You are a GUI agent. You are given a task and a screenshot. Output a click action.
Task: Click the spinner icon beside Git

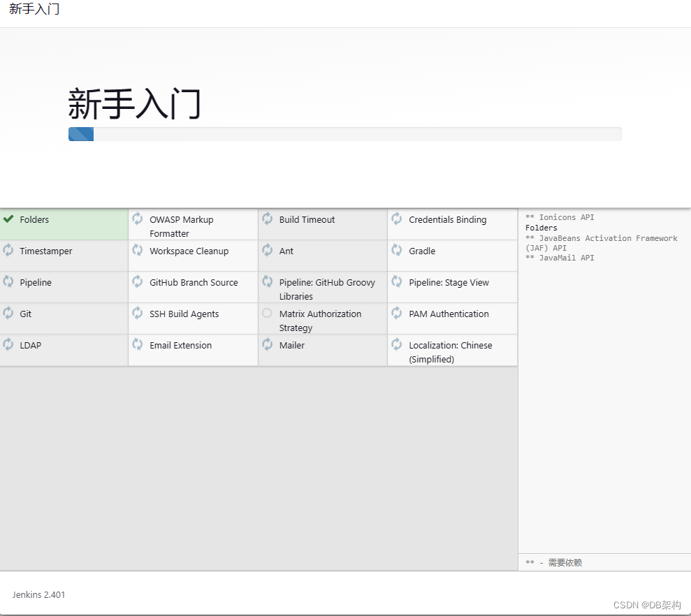[x=8, y=314]
